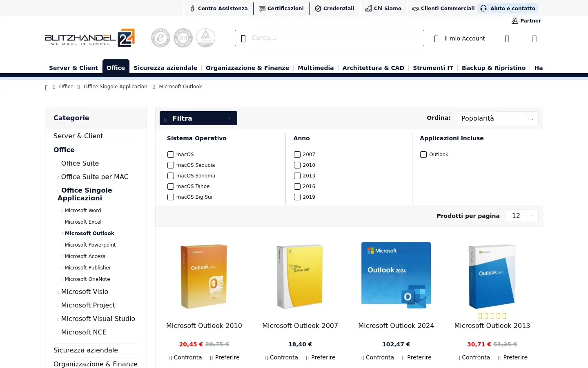Click the Certificazioni certificate icon
Viewport: 588px width, 368px height.
tap(262, 9)
